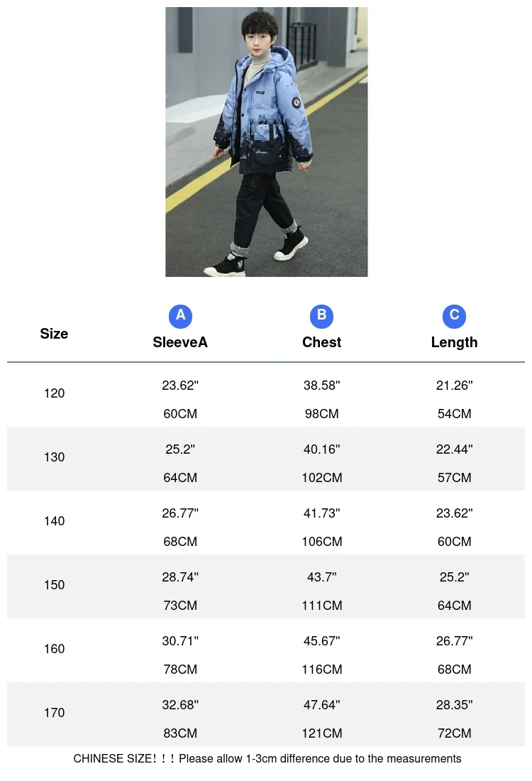
Task: Click the blue circle C icon
Action: [454, 315]
